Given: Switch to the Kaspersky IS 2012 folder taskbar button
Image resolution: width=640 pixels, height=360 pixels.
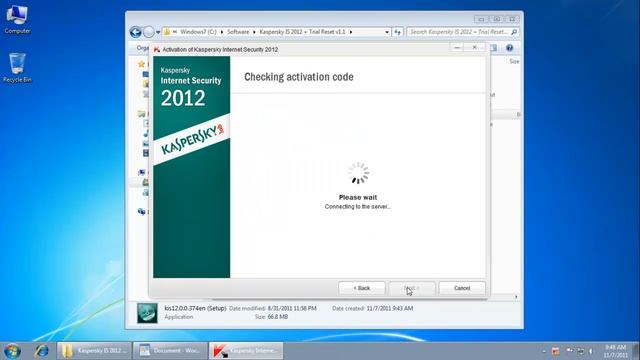Looking at the screenshot, I should point(94,351).
